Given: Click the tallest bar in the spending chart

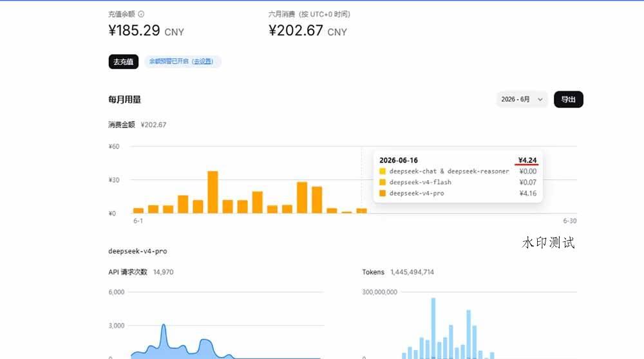Looking at the screenshot, I should pos(213,192).
